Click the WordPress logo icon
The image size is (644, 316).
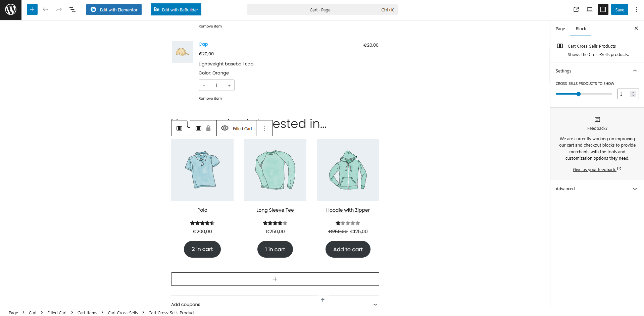coord(11,10)
